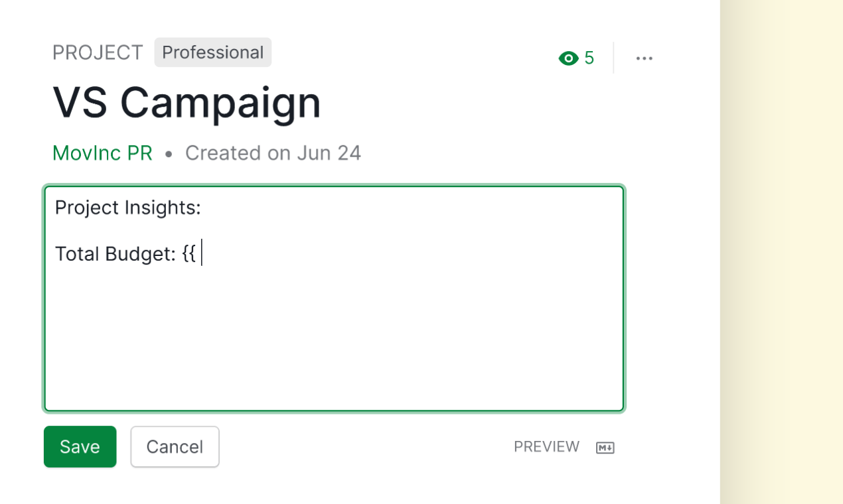Click the watcher count number 5

click(589, 58)
